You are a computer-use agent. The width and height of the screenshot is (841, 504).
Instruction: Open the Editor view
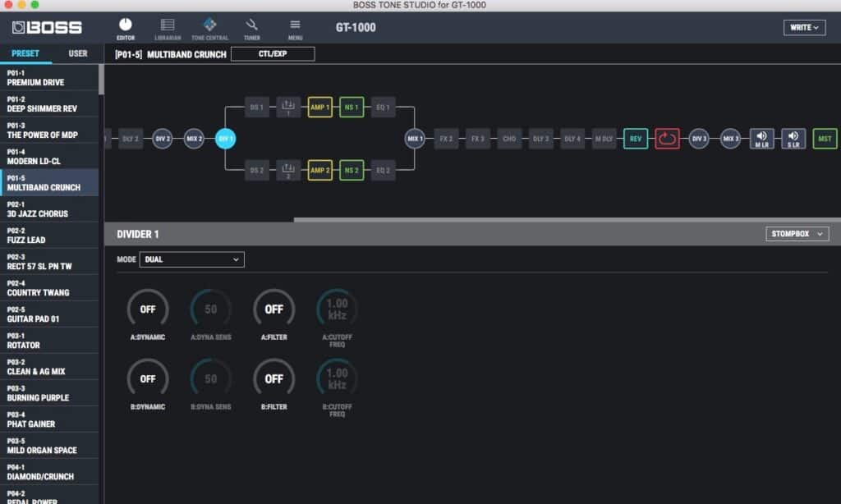click(x=126, y=29)
